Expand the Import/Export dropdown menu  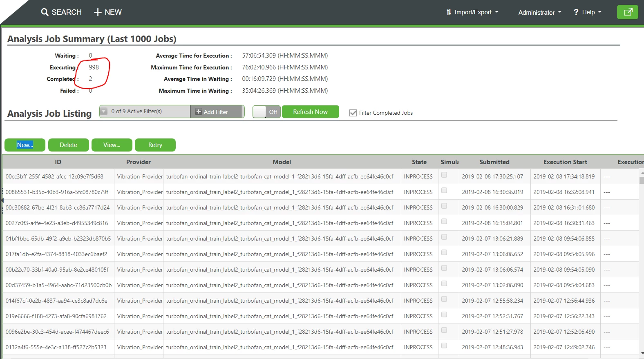[x=472, y=12]
